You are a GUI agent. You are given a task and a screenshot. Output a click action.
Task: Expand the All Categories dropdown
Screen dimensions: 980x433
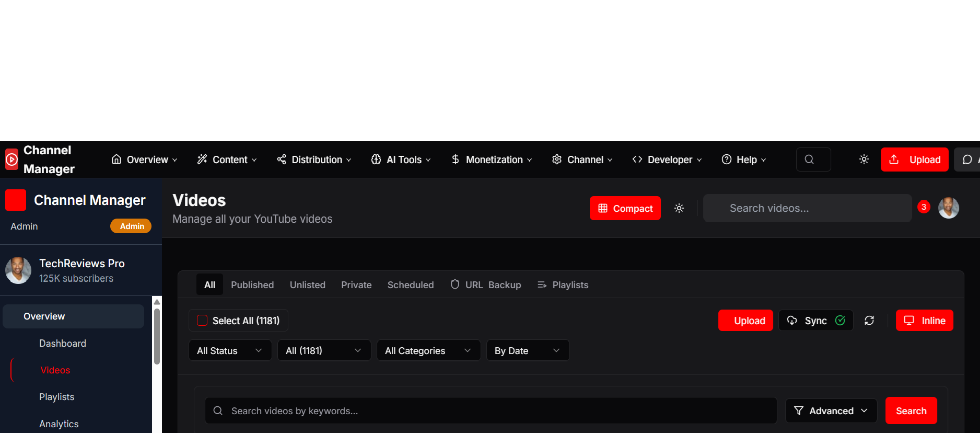(x=428, y=350)
